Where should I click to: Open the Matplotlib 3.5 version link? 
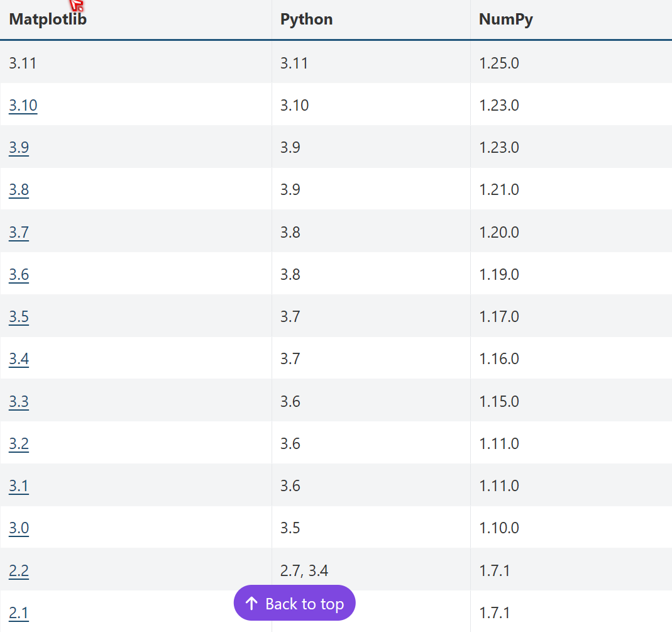19,316
